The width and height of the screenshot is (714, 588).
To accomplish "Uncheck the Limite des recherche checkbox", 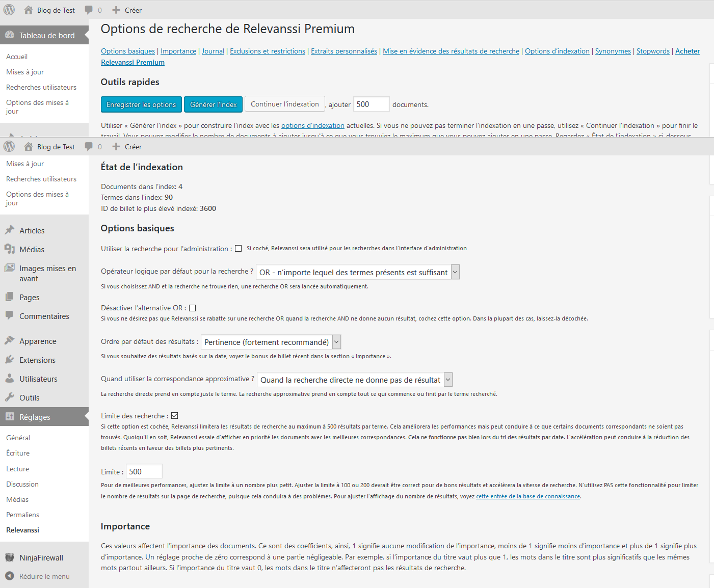I will point(175,416).
